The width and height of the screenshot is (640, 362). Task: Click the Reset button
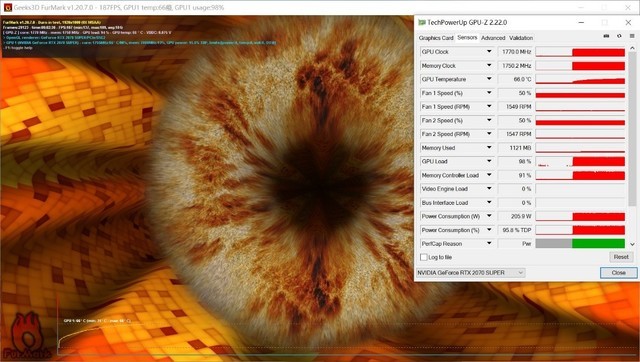pos(621,257)
